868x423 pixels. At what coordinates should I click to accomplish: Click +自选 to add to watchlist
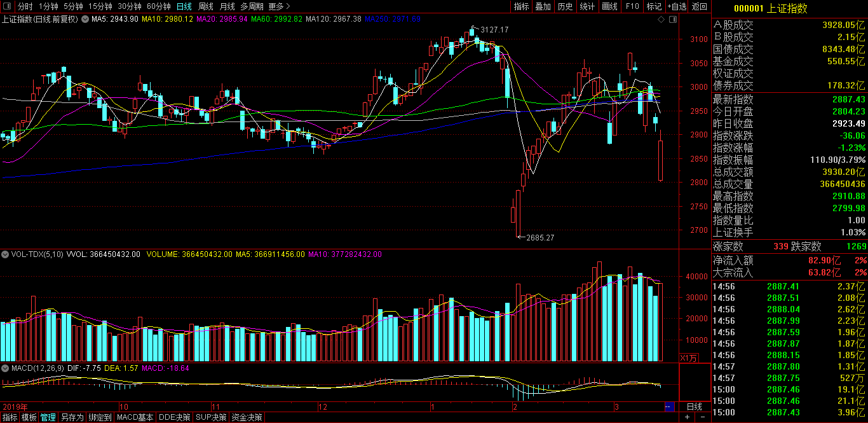tap(677, 6)
